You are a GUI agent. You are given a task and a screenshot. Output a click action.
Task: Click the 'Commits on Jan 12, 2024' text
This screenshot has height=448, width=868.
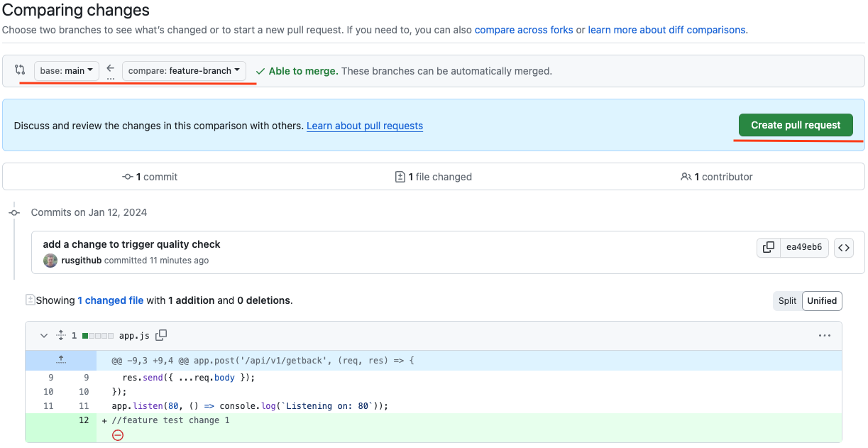[x=89, y=212]
